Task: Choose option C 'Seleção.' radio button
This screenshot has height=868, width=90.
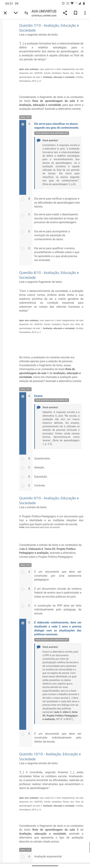Action: click(23, 468)
